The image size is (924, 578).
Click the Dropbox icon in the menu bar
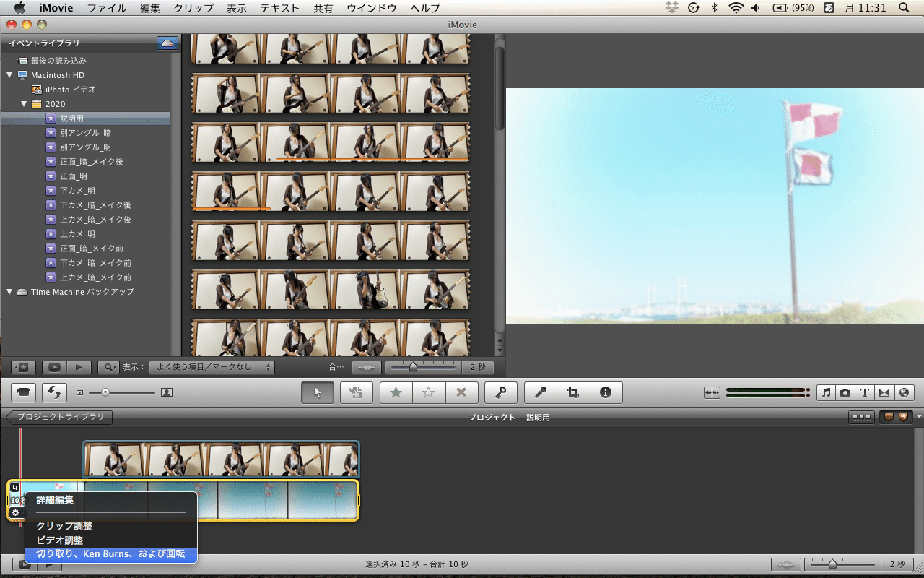point(672,8)
